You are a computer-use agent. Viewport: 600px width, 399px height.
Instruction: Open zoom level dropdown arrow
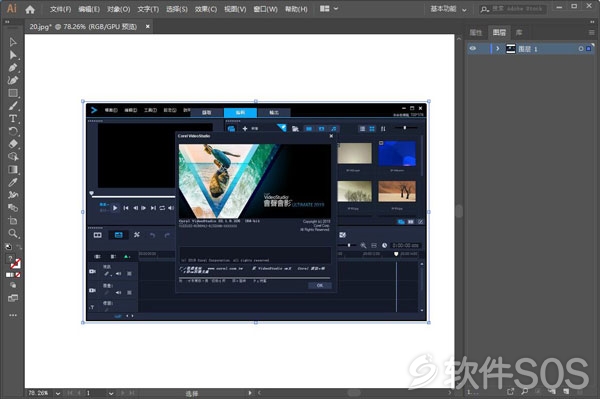tap(58, 393)
